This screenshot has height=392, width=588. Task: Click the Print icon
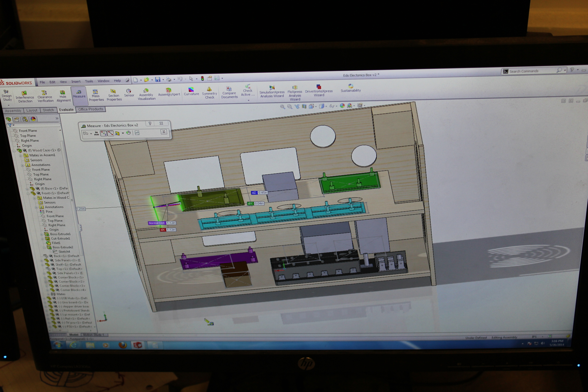(169, 79)
